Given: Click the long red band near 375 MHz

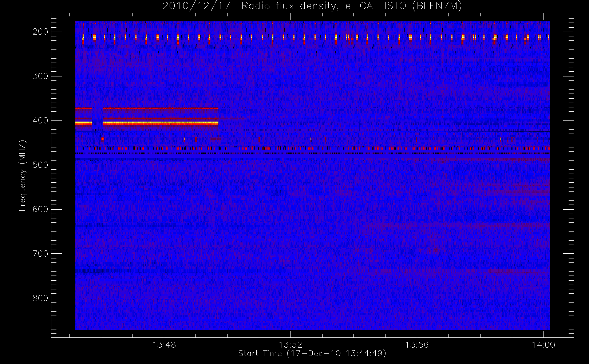Looking at the screenshot, I should [x=161, y=108].
